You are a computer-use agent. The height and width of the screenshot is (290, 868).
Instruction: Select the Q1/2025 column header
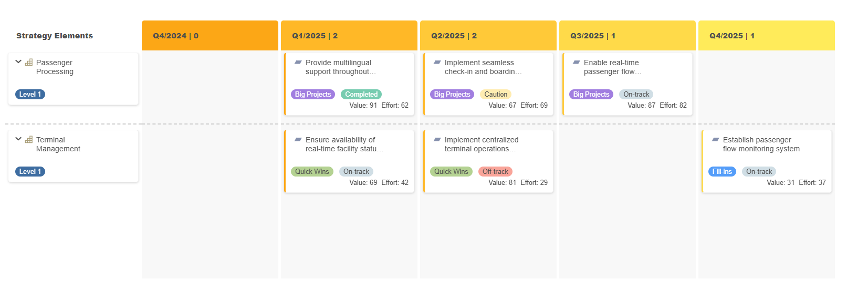point(349,36)
